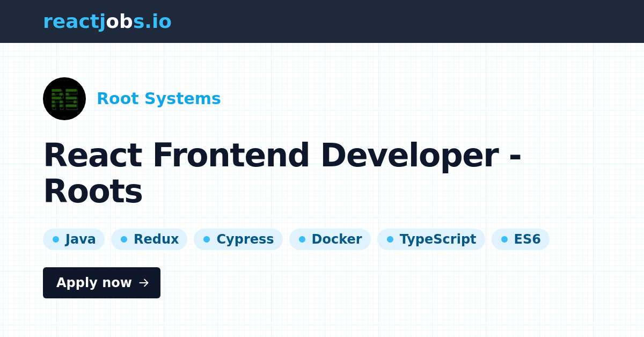Click the bullet dot on the Docker tag
Viewport: 644px width, 337px height.
click(301, 239)
